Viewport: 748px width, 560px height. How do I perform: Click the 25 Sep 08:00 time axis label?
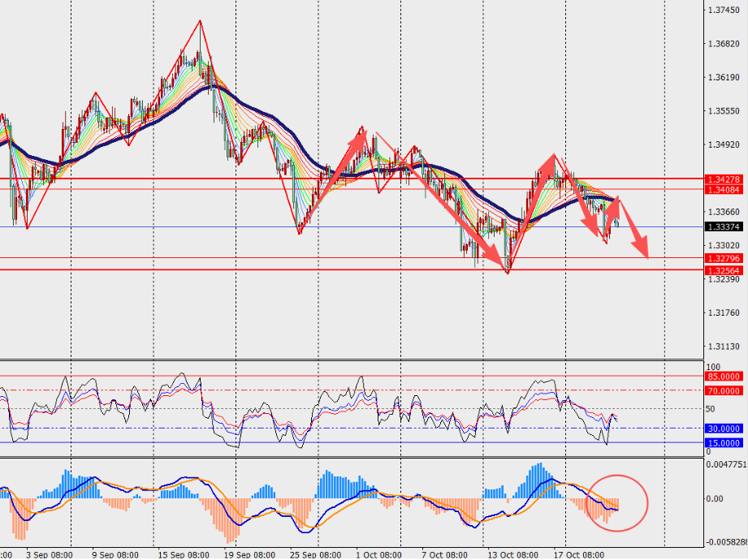click(317, 554)
